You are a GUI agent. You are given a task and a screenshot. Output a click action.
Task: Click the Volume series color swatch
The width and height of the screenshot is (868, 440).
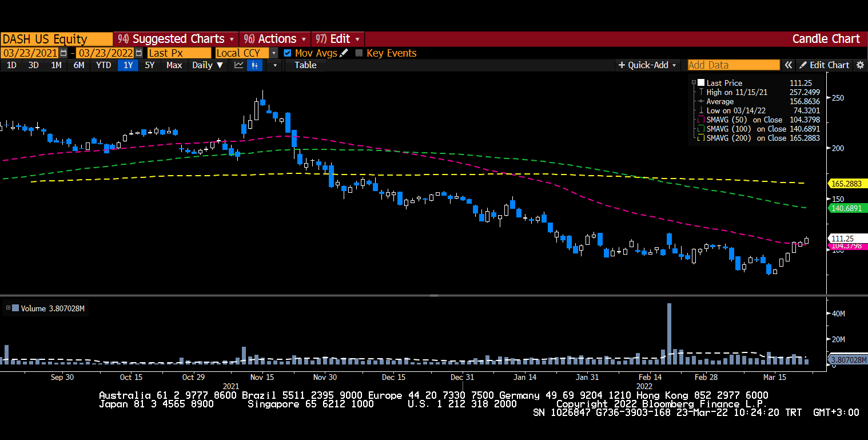pyautogui.click(x=15, y=308)
